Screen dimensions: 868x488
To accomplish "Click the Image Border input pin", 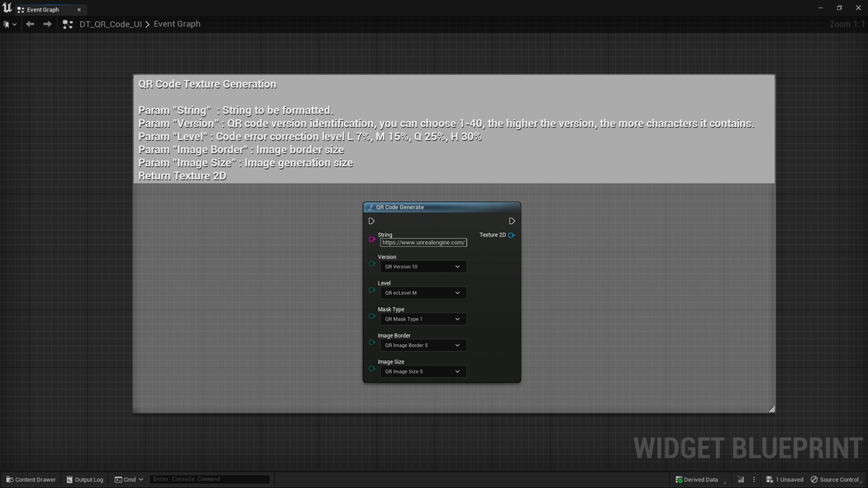I will [x=372, y=342].
